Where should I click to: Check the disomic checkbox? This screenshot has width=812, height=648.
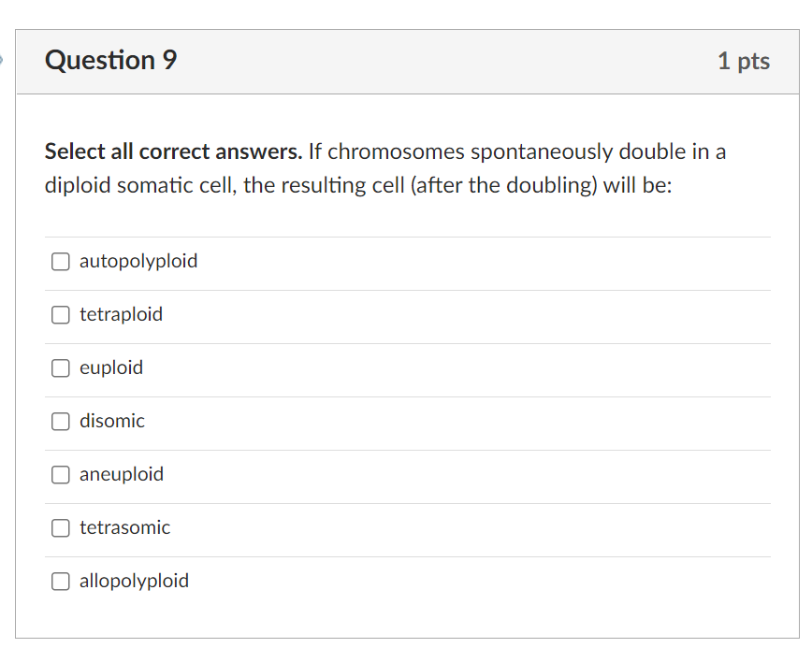pos(61,422)
